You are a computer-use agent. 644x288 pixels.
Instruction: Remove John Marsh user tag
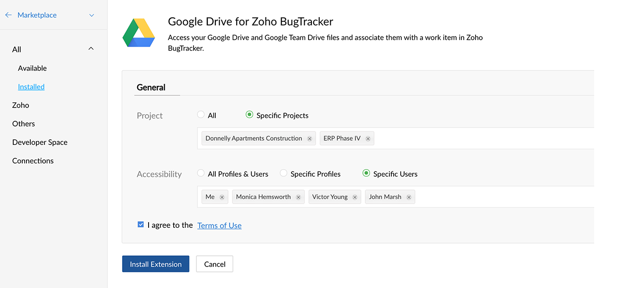point(409,198)
